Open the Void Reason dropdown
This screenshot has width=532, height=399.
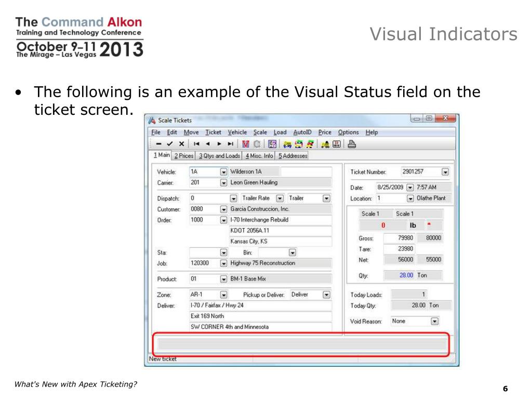[435, 321]
